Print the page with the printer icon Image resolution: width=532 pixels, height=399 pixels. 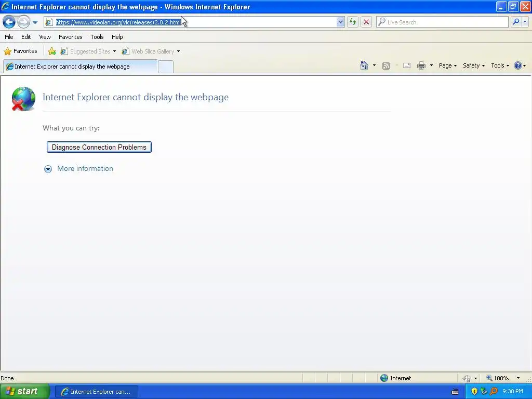coord(421,66)
